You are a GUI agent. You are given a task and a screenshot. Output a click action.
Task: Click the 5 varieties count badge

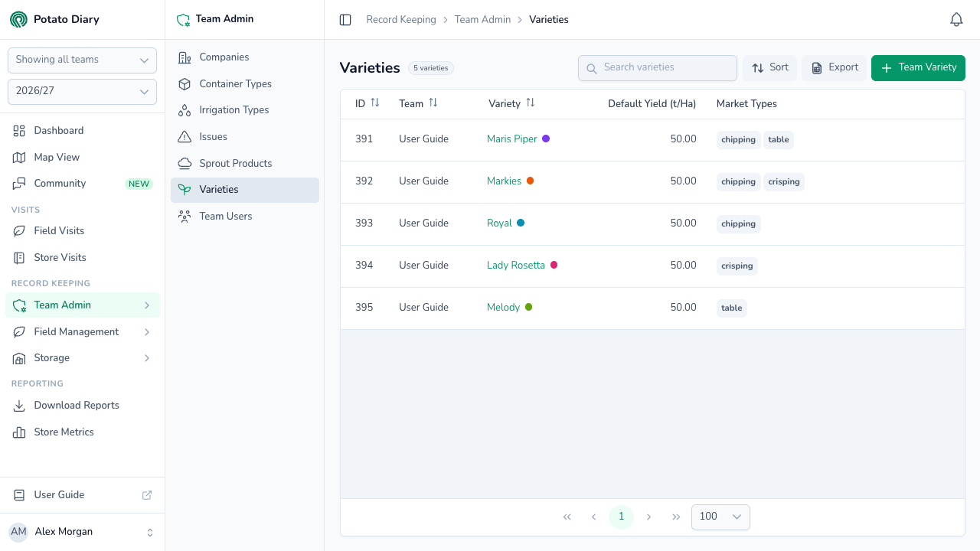point(431,68)
